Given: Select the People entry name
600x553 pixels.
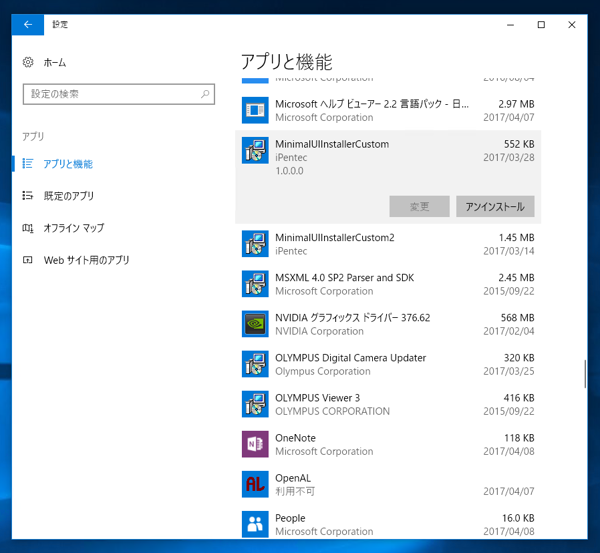Looking at the screenshot, I should (290, 518).
